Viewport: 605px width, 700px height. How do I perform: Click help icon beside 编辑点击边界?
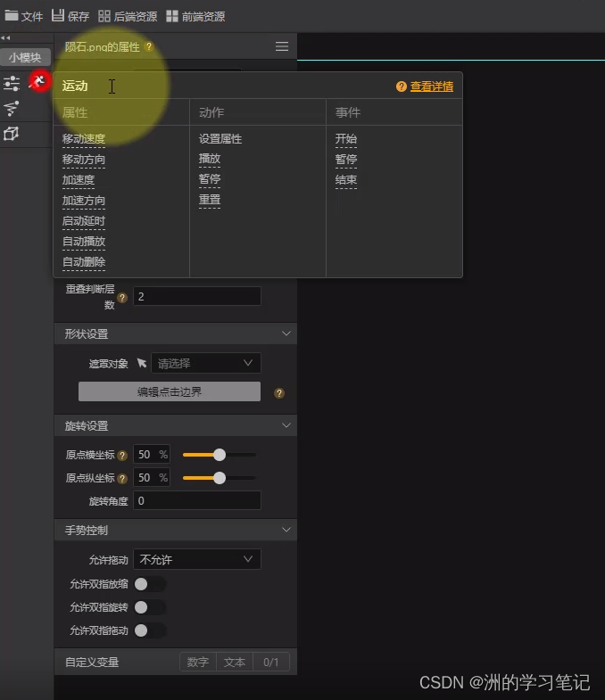coord(279,393)
